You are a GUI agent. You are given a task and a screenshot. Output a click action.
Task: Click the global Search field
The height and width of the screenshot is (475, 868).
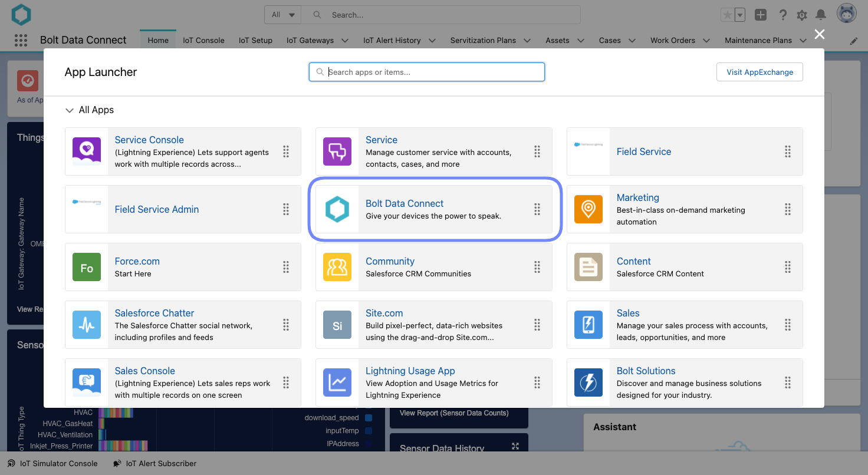coord(440,15)
